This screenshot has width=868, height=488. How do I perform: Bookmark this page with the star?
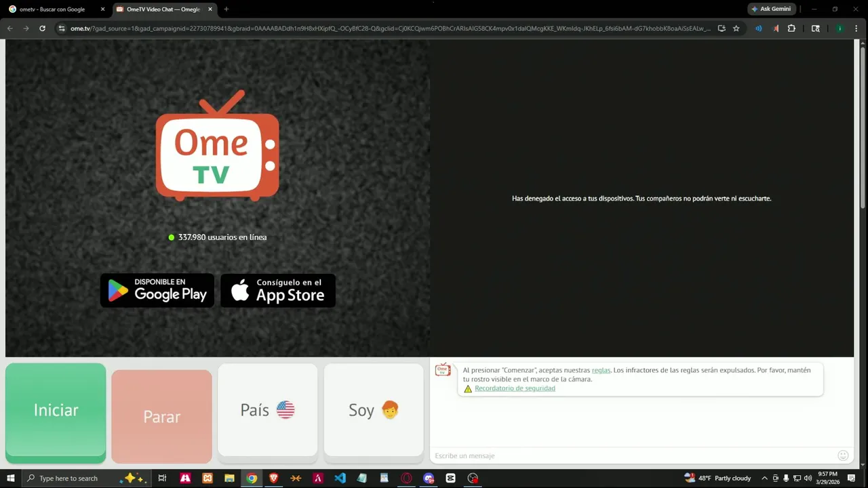coord(736,28)
